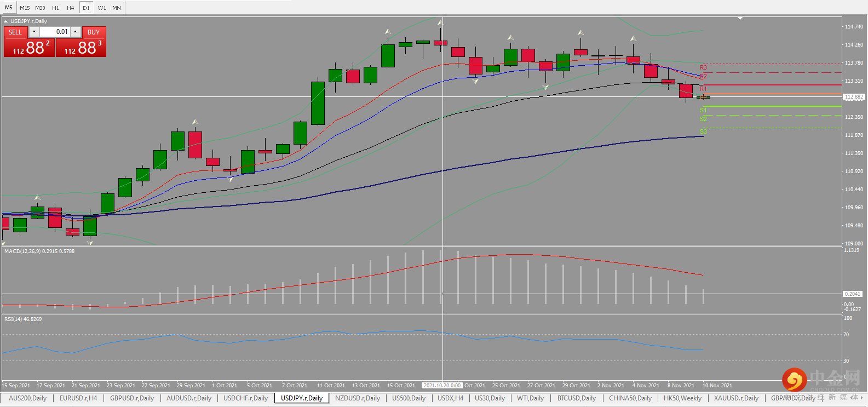This screenshot has width=868, height=407.
Task: Collapse the one-click trading panel triangle
Action: [x=5, y=21]
